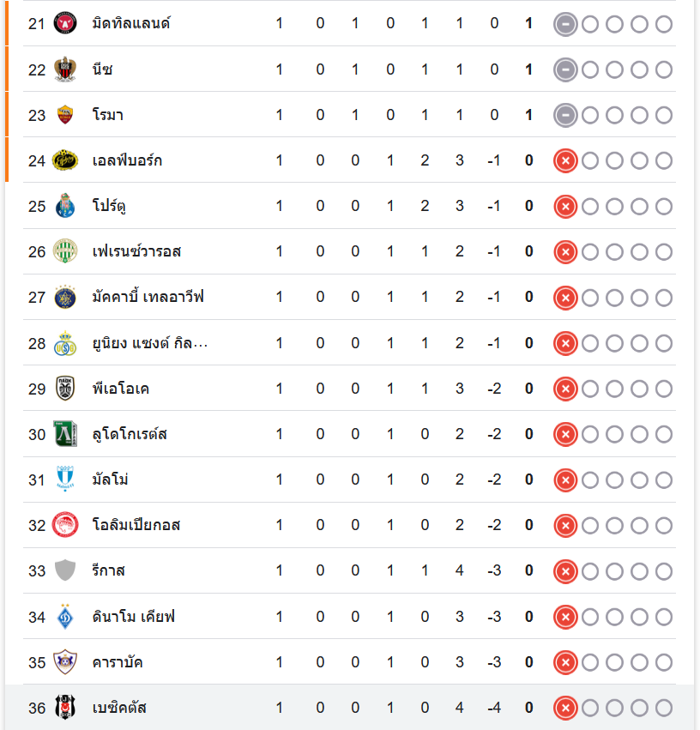Viewport: 700px width, 730px height.
Task: Click the loss form indicator for รีกาส
Action: [564, 570]
